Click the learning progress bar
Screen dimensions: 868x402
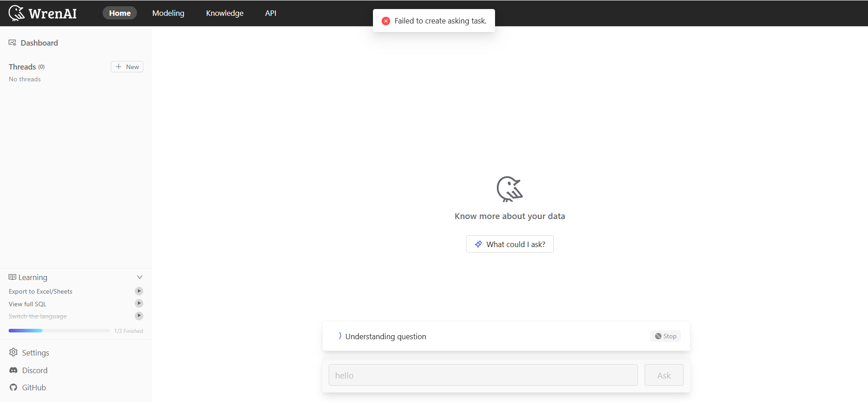[59, 331]
